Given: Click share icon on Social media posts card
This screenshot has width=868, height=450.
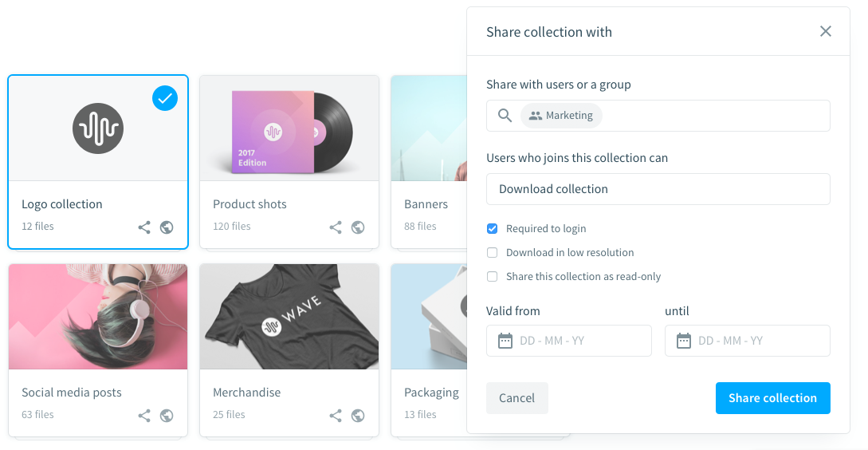Looking at the screenshot, I should 144,416.
